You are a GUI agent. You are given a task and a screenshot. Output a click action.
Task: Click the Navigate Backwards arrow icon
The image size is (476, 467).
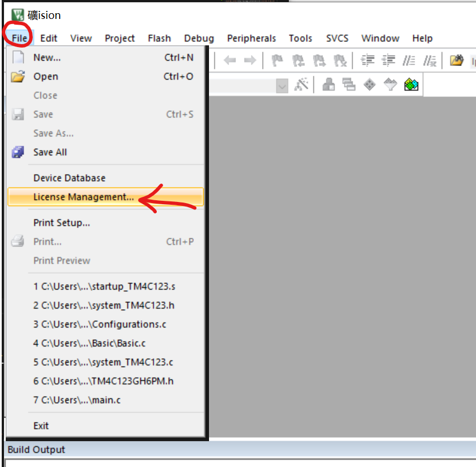230,60
